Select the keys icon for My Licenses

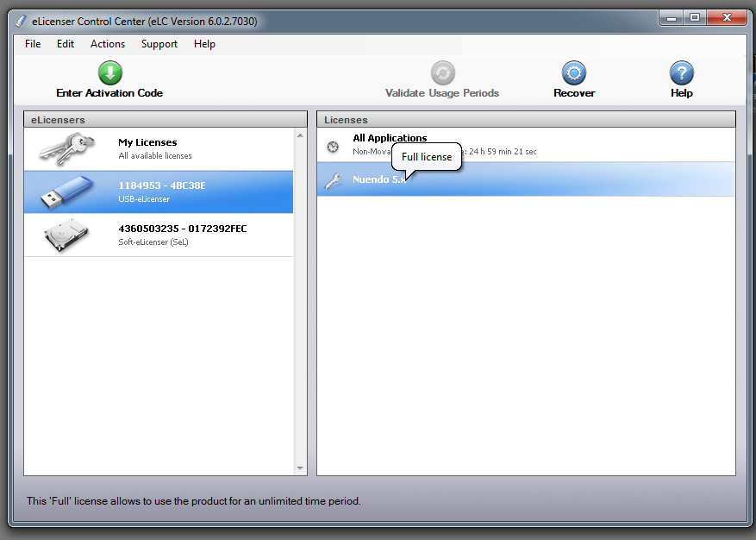66,148
